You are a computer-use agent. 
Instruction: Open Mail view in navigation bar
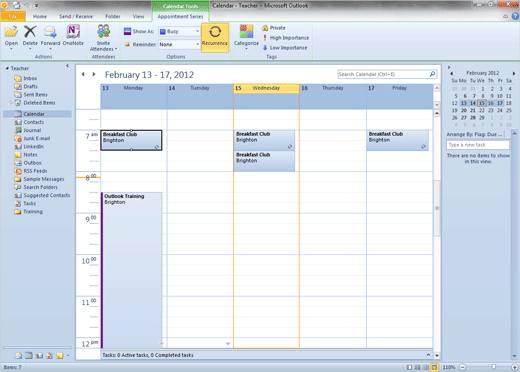click(18, 356)
